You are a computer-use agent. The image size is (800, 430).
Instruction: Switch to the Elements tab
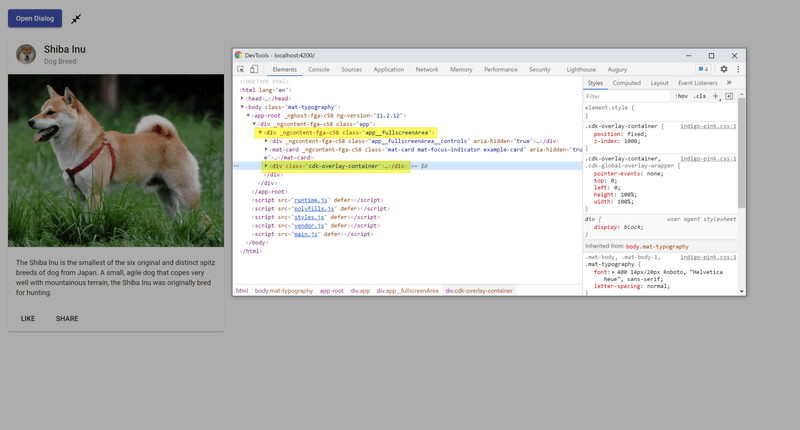click(284, 69)
